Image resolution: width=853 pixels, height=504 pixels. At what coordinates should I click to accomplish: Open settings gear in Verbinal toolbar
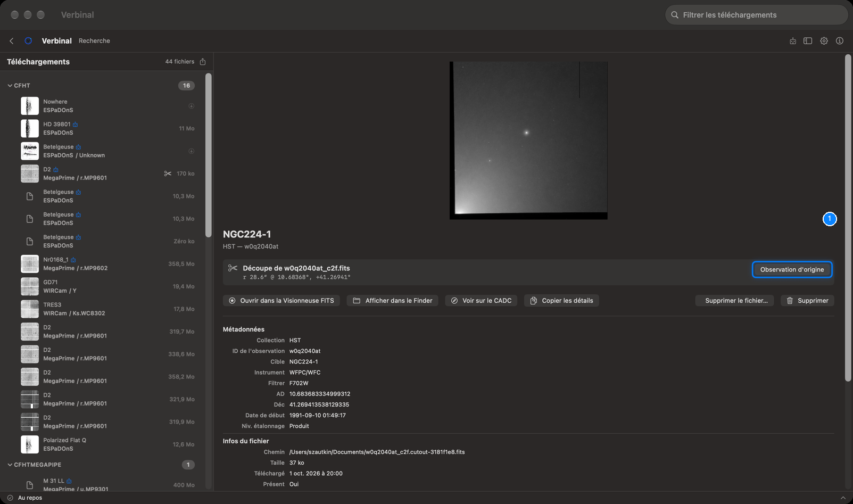click(824, 41)
